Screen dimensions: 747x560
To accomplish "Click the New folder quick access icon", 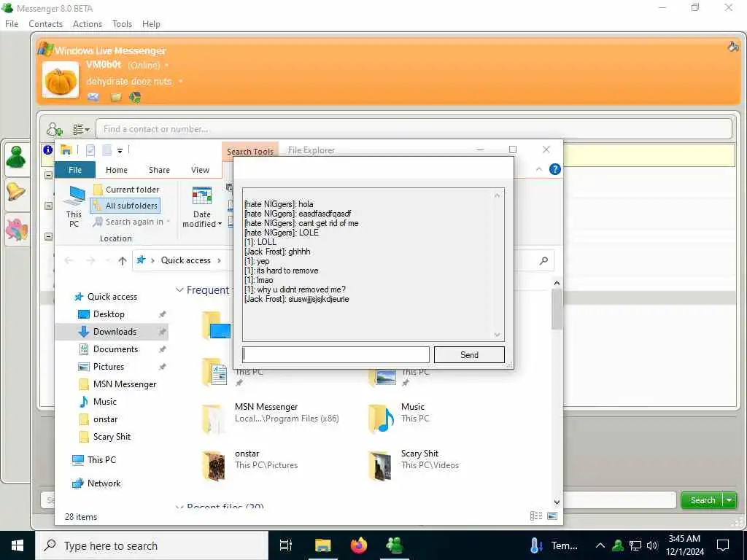I will [x=107, y=150].
